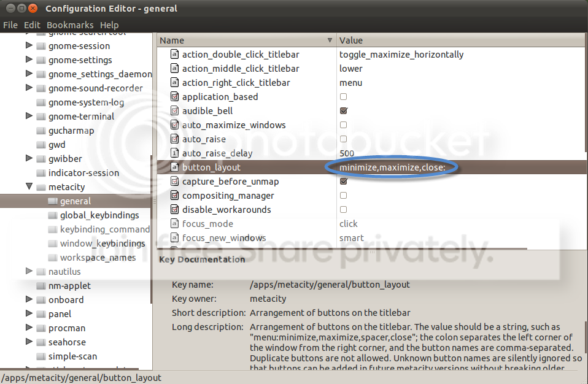This screenshot has height=384, width=588.
Task: Uncheck the audible_bell checkbox
Action: point(344,111)
